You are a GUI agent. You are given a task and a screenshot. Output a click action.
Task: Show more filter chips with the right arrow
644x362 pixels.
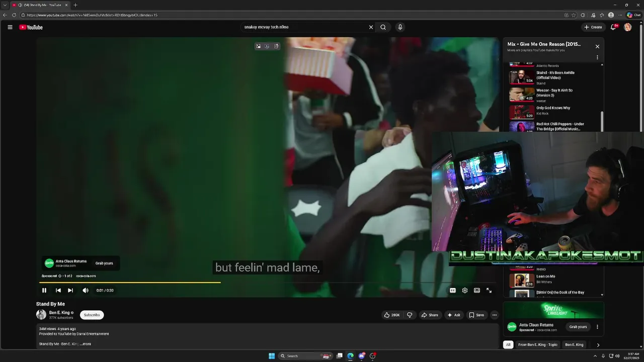pos(598,345)
